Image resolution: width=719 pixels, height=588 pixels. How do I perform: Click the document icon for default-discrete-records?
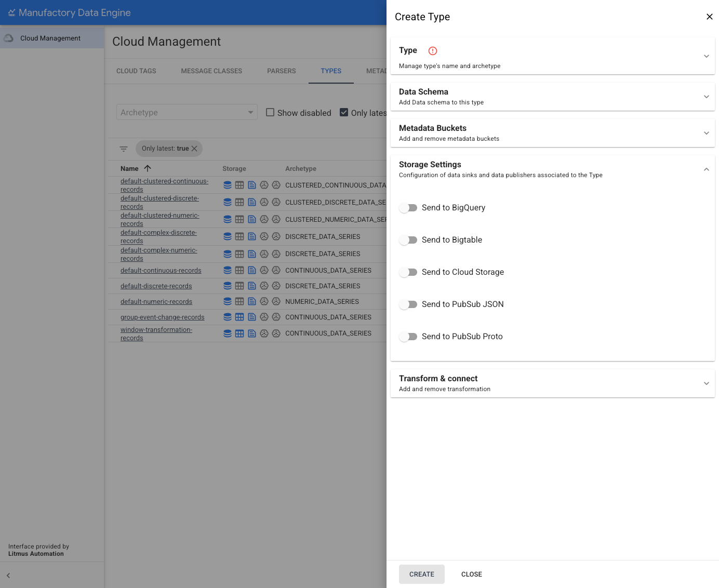pos(252,286)
